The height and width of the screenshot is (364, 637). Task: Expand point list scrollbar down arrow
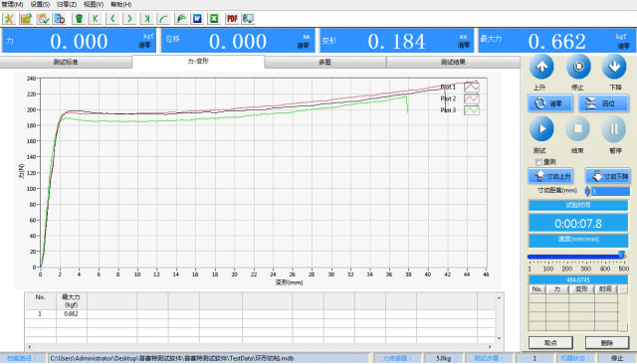click(624, 327)
